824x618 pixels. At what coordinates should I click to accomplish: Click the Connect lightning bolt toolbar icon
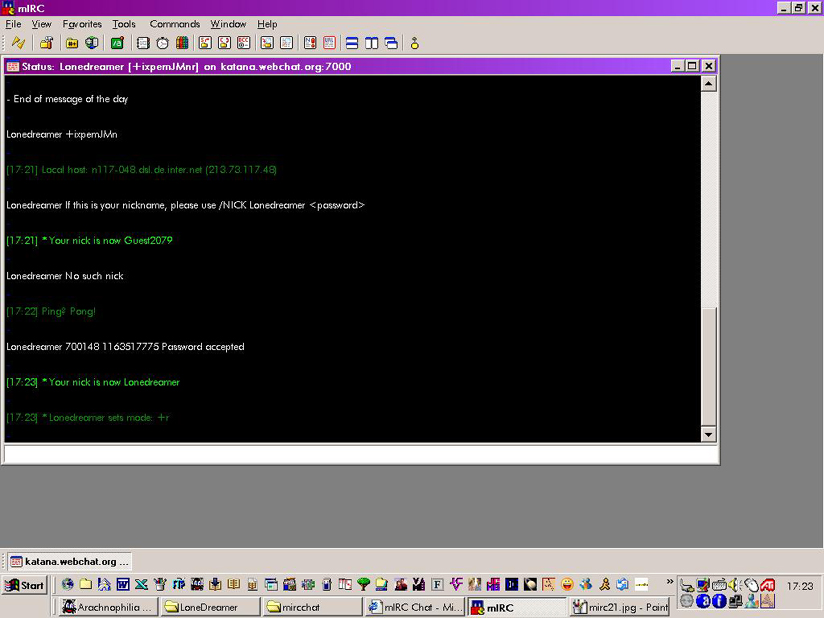click(18, 43)
